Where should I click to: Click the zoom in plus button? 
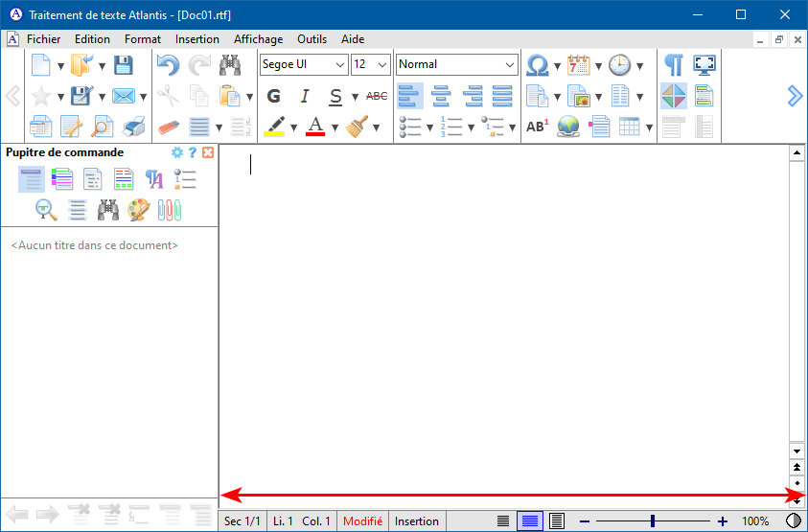click(723, 521)
